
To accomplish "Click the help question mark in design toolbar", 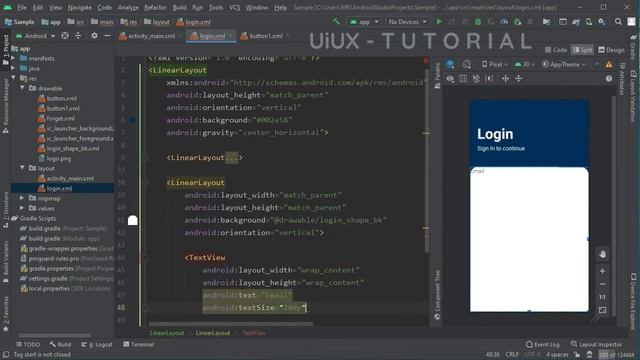I will [x=609, y=78].
